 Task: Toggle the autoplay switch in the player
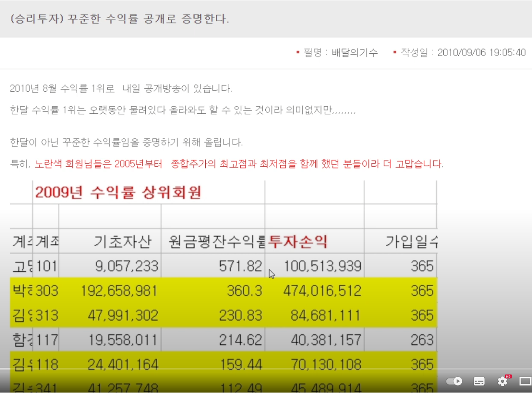pos(453,381)
